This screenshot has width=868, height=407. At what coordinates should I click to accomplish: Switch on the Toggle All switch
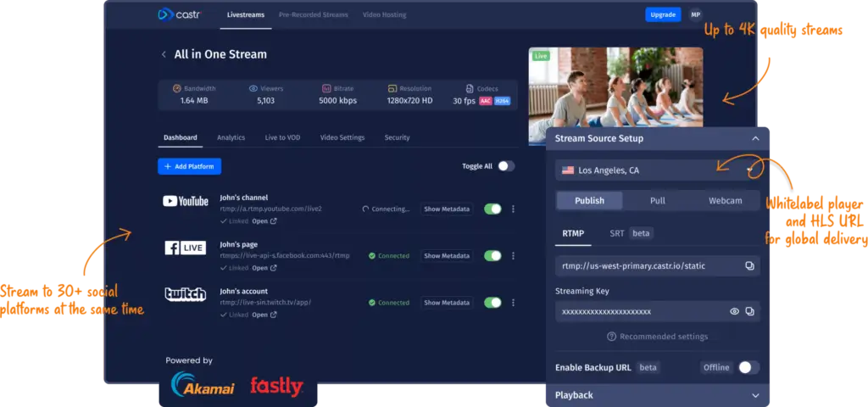pos(506,166)
